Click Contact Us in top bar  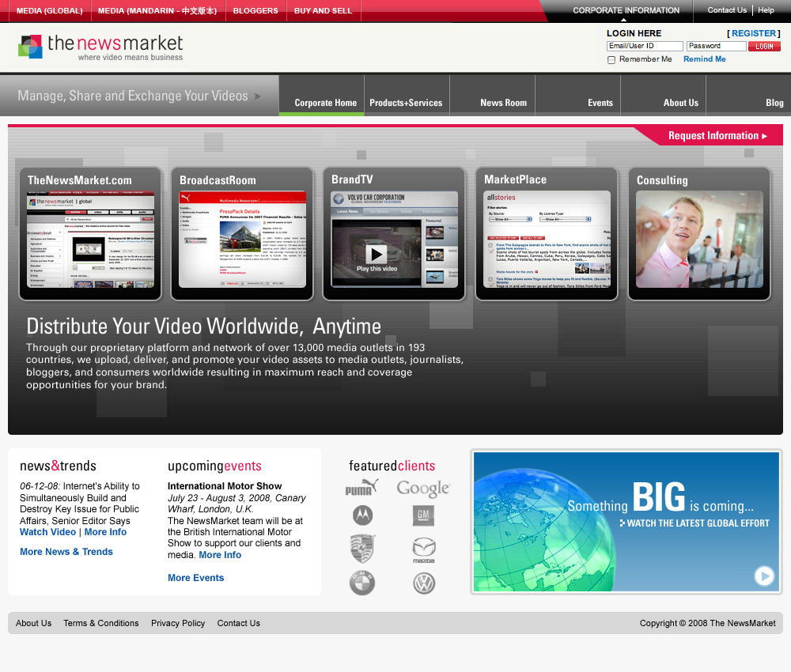pyautogui.click(x=727, y=10)
